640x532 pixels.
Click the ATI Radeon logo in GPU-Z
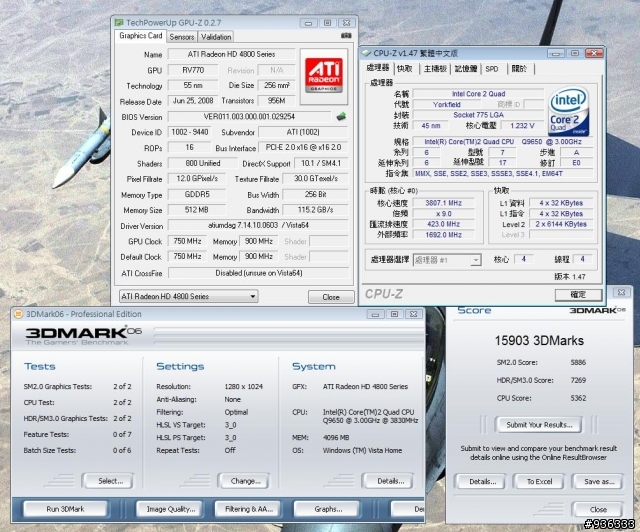[324, 76]
